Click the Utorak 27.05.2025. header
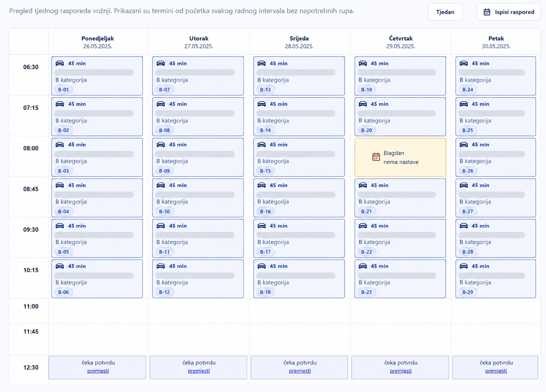Image resolution: width=546 pixels, height=392 pixels. click(199, 42)
